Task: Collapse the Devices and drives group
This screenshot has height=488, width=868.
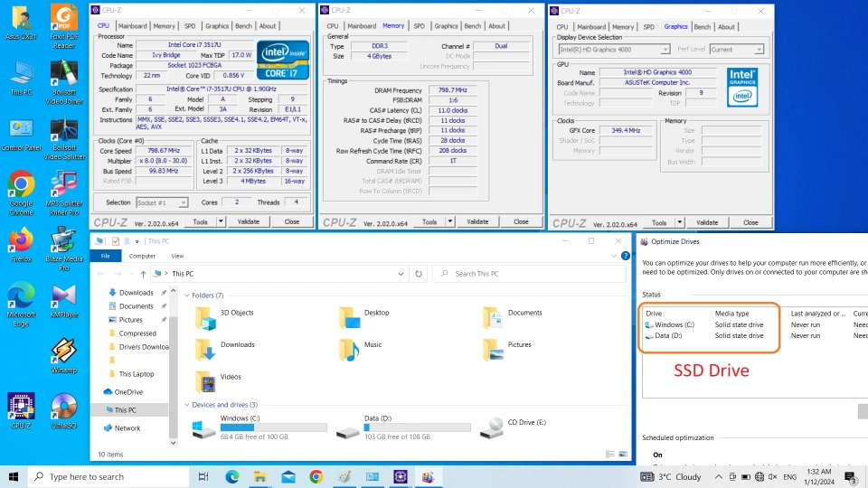Action: coord(187,405)
